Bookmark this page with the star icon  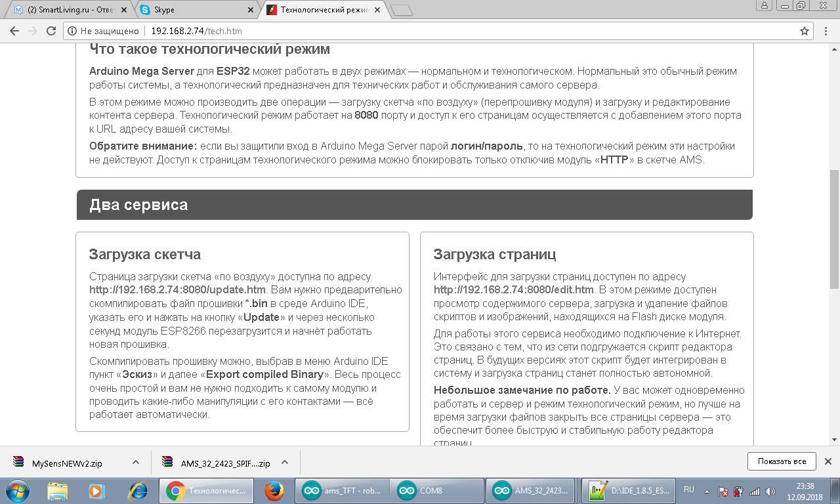click(x=805, y=31)
